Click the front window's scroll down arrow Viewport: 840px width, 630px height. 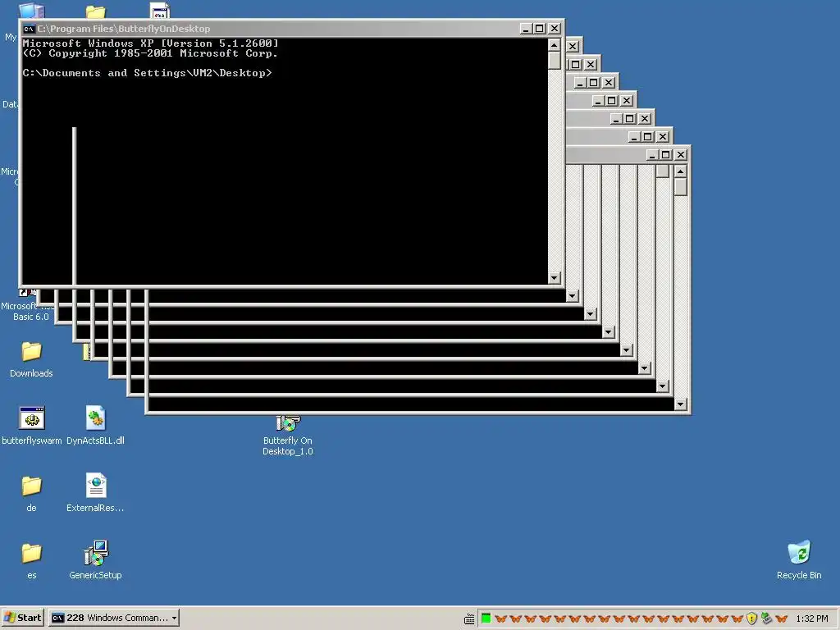[554, 277]
